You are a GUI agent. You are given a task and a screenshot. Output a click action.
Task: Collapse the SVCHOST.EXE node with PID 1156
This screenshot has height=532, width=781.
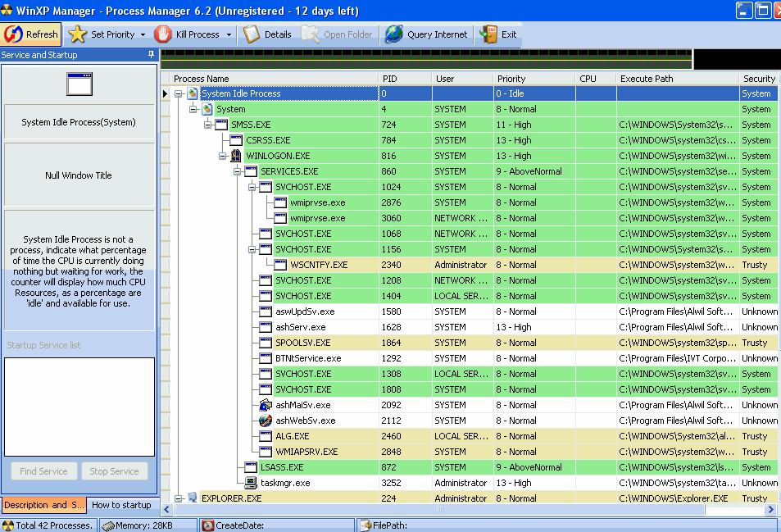(x=252, y=249)
